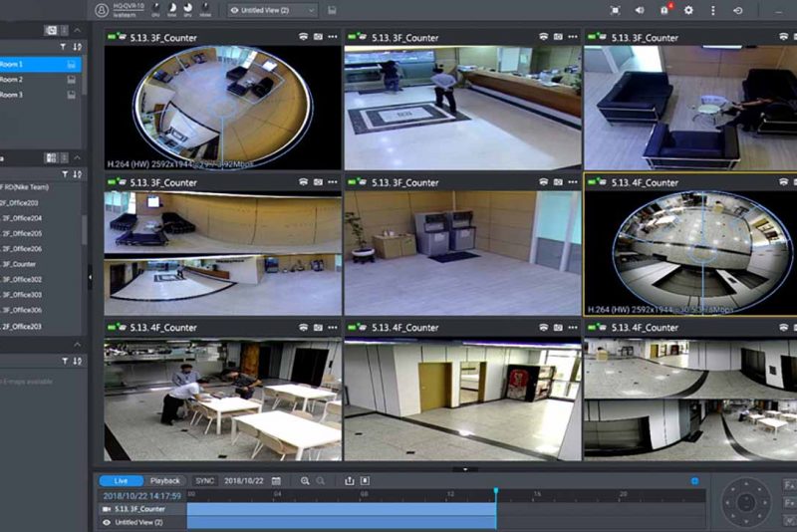
Task: Mute audio with the speaker icon
Action: coord(639,10)
